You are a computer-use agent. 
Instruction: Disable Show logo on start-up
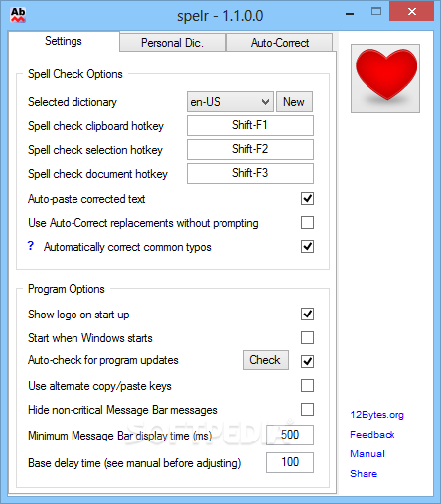click(307, 315)
